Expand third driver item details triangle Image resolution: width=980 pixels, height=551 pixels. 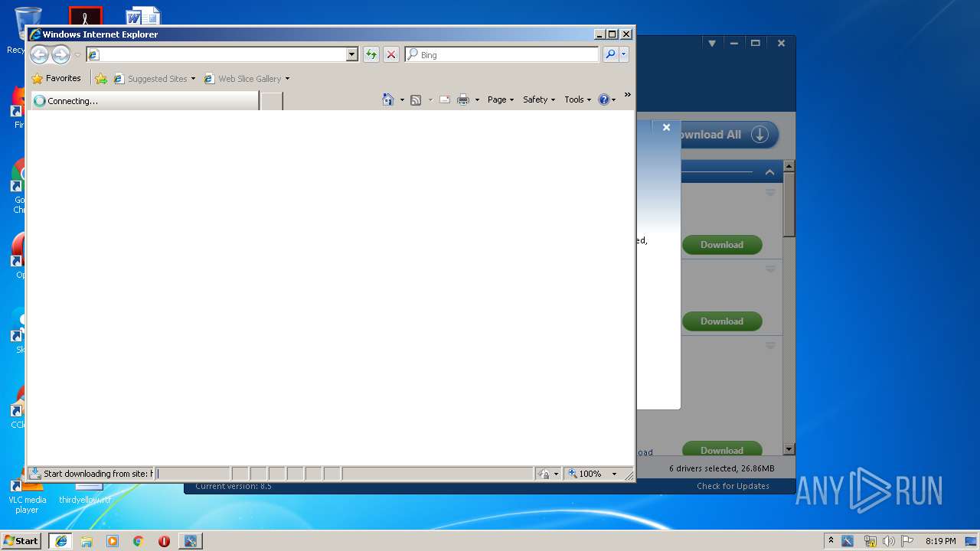[771, 346]
